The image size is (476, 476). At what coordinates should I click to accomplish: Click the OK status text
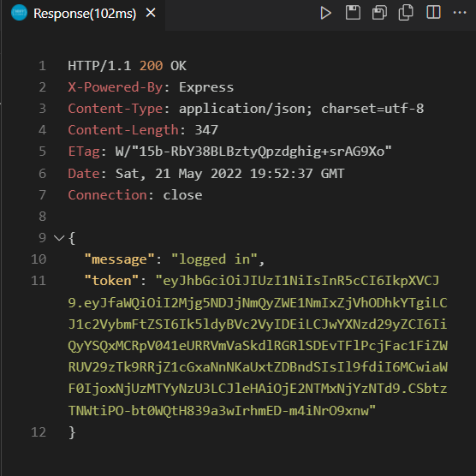(178, 66)
